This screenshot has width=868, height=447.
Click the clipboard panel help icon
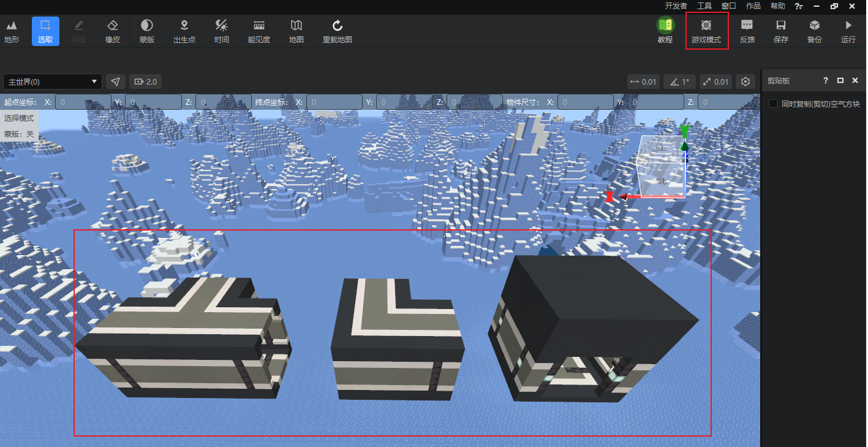tap(826, 80)
